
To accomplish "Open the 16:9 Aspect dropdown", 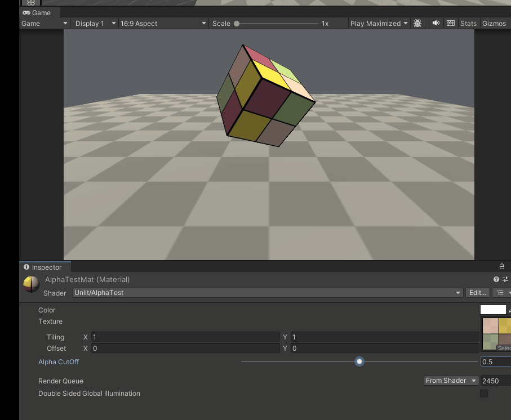I will coord(163,24).
